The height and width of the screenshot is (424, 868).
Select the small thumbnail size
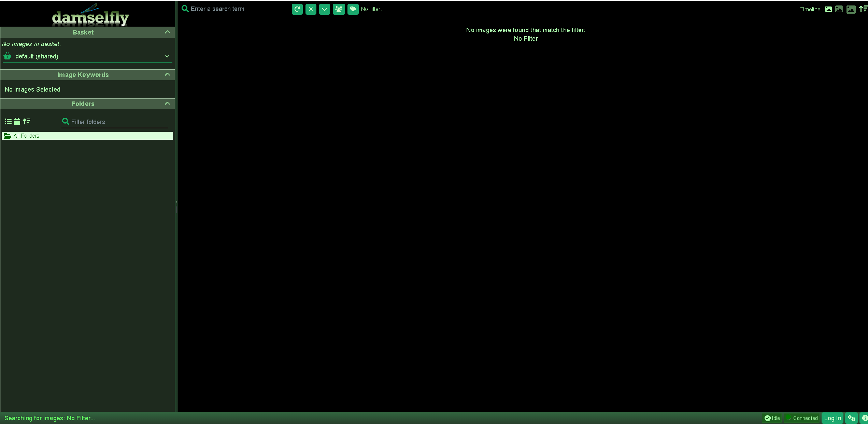pyautogui.click(x=828, y=9)
